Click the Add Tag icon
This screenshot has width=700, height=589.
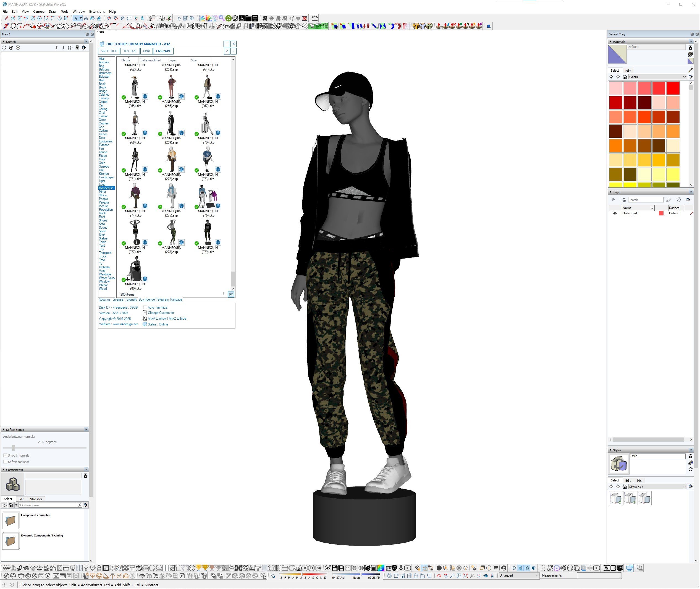[x=613, y=200]
